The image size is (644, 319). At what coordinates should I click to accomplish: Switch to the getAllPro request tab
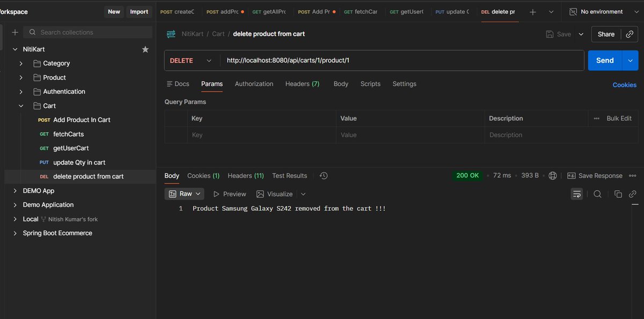pos(269,12)
